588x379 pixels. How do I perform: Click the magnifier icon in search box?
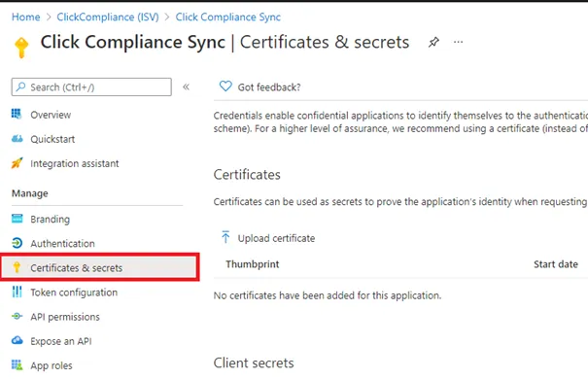tap(21, 86)
